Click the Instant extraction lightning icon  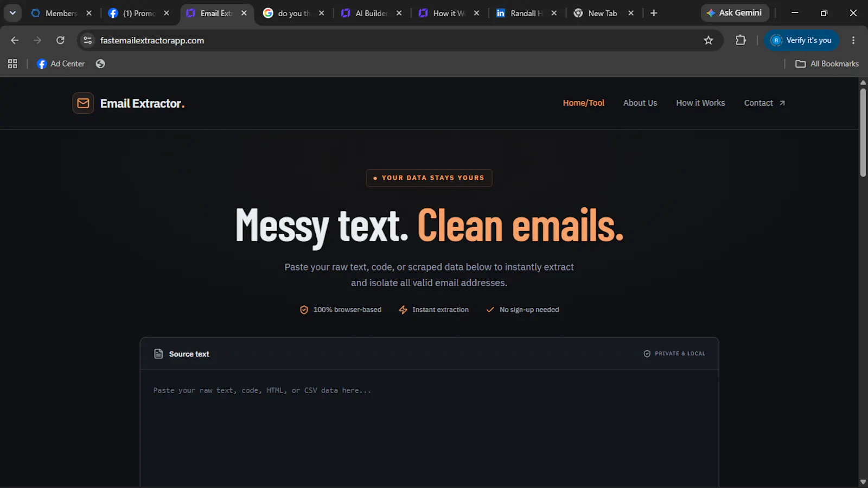[x=403, y=310]
